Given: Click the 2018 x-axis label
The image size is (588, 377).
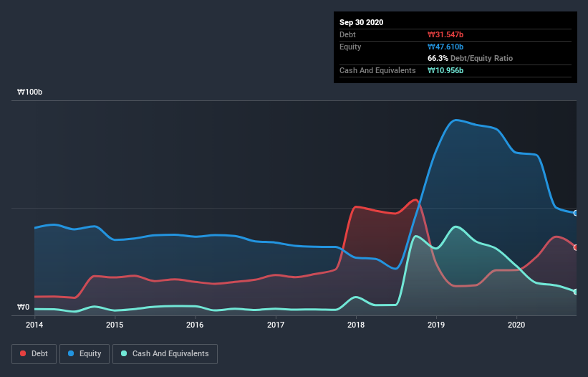Looking at the screenshot, I should (356, 325).
